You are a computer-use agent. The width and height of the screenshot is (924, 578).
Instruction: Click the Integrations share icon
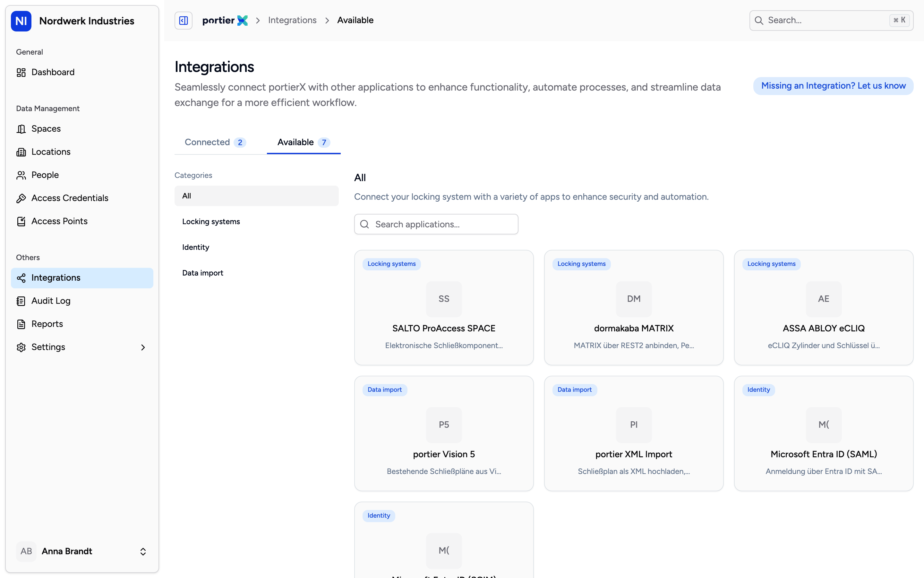(21, 278)
